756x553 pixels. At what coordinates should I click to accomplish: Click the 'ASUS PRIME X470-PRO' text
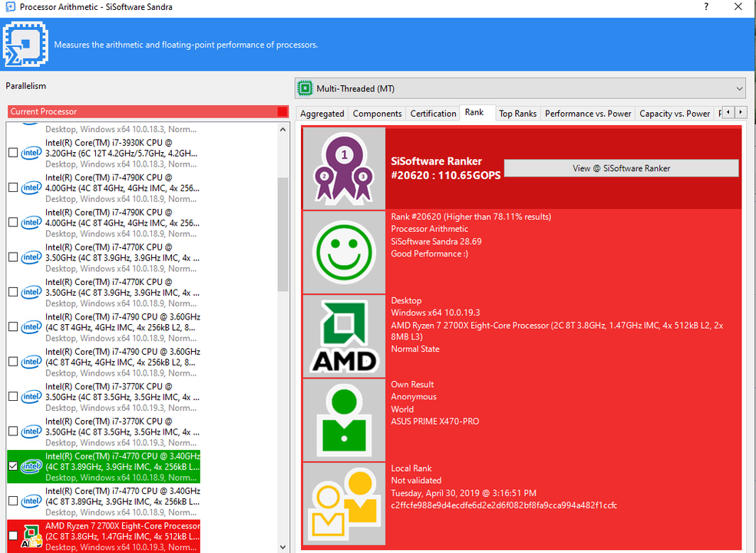(435, 421)
